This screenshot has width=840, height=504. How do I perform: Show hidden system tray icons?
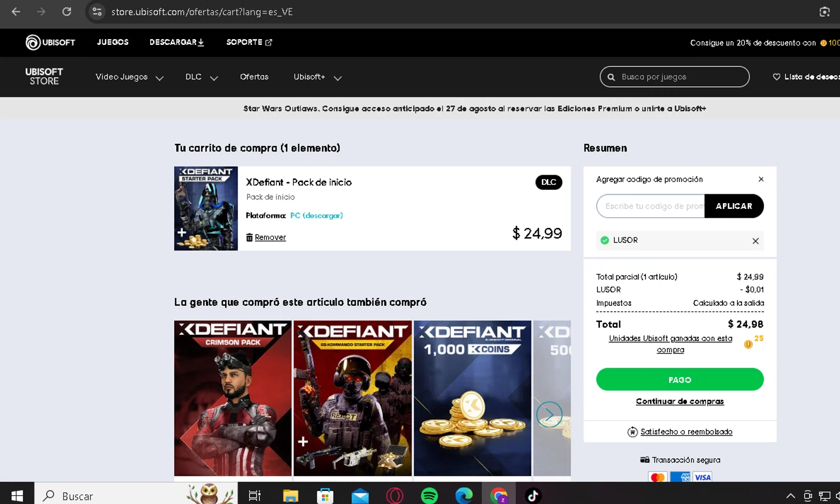(791, 496)
